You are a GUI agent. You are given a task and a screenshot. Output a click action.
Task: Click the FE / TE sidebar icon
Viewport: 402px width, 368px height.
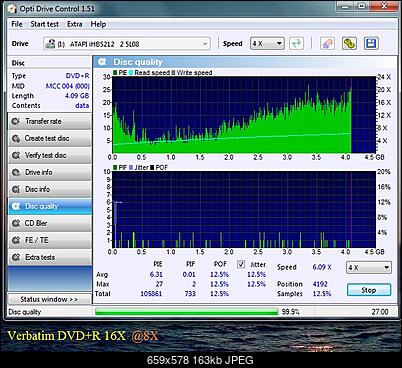click(x=16, y=240)
